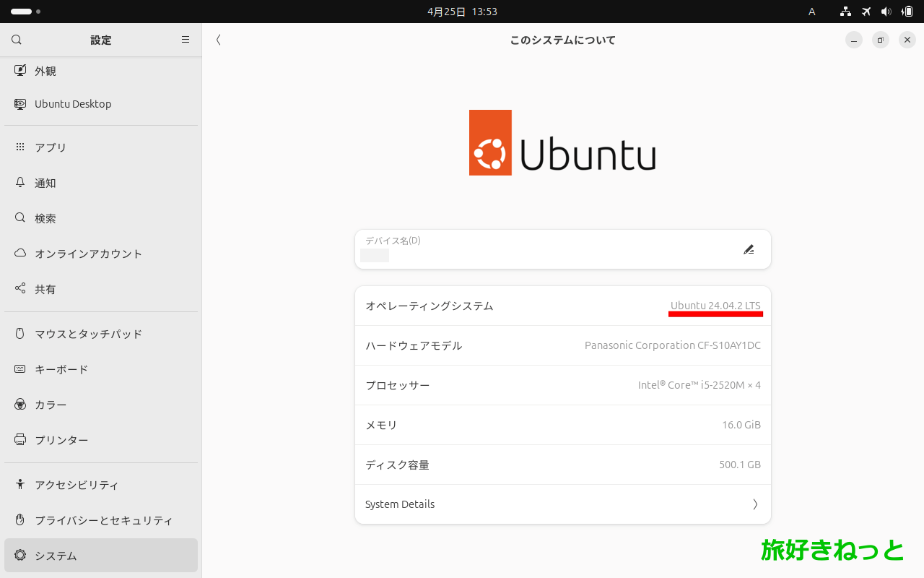The height and width of the screenshot is (578, 924).
Task: Click the メモリ label
Action: pos(381,425)
